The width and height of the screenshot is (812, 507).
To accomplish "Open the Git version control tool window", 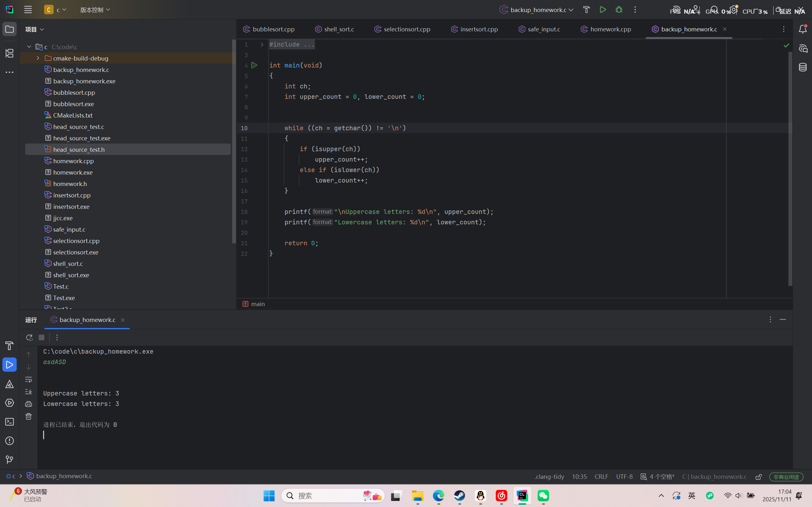I will [10, 460].
